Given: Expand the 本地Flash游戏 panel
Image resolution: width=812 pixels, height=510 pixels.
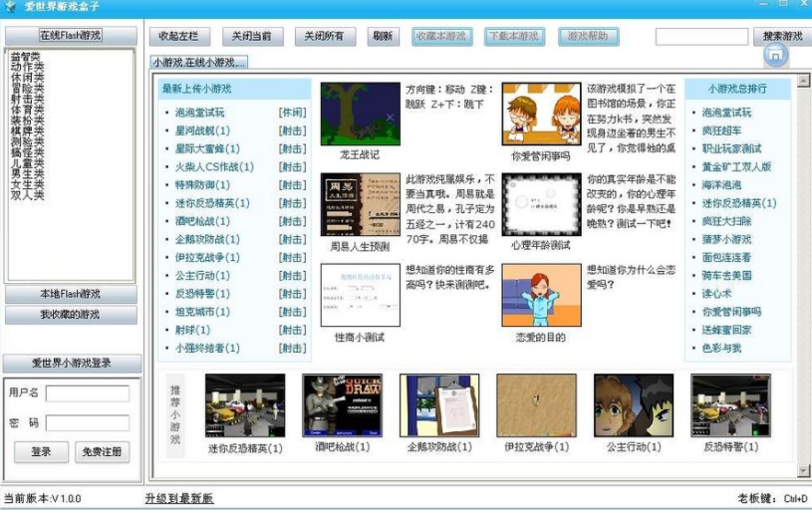Looking at the screenshot, I should tap(71, 294).
